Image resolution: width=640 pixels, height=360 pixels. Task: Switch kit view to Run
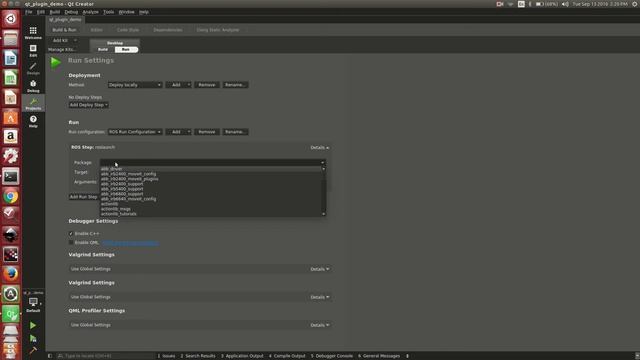pyautogui.click(x=126, y=49)
